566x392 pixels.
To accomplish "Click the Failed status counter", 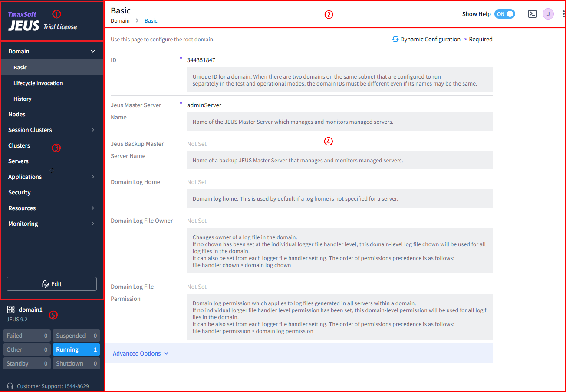I will (x=26, y=336).
